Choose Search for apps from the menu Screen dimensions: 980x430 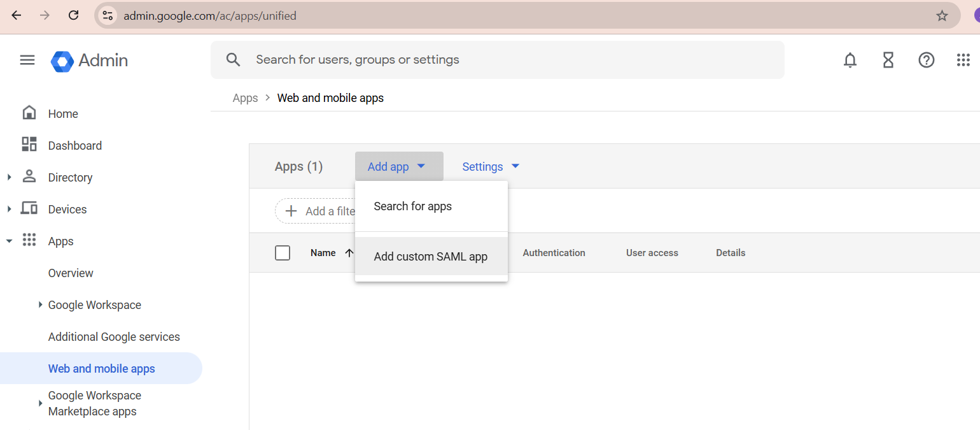click(413, 206)
